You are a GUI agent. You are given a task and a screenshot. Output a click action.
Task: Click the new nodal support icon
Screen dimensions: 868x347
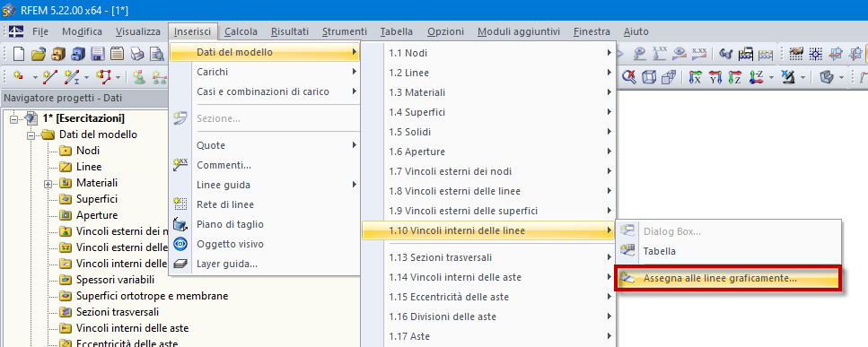pos(139,77)
